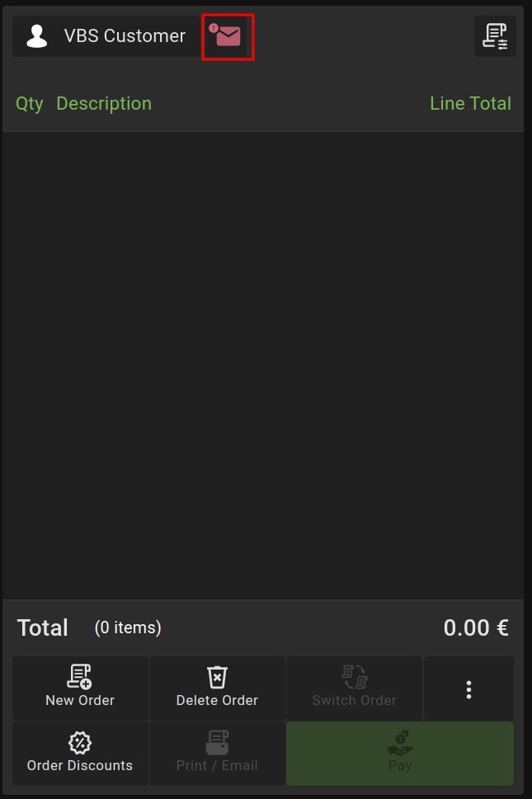Click the 0.00 € total amount

pos(476,628)
